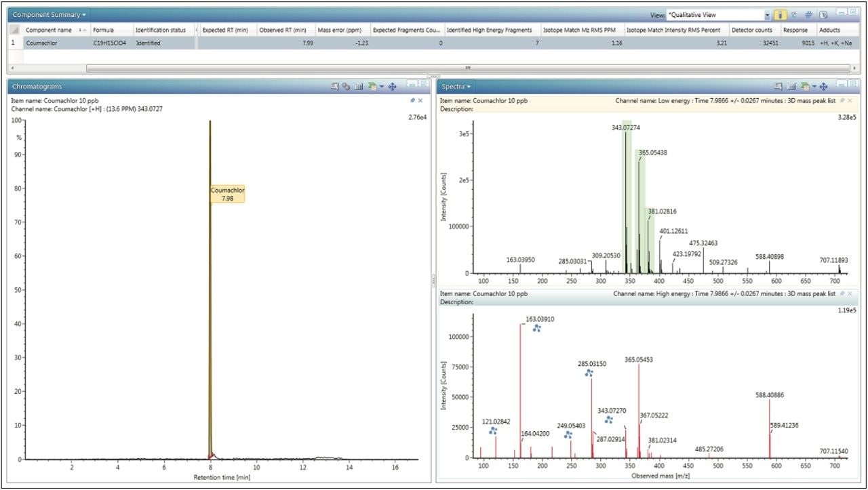The width and height of the screenshot is (868, 490).
Task: Select the Coumachlor row in component table
Action: coord(41,43)
